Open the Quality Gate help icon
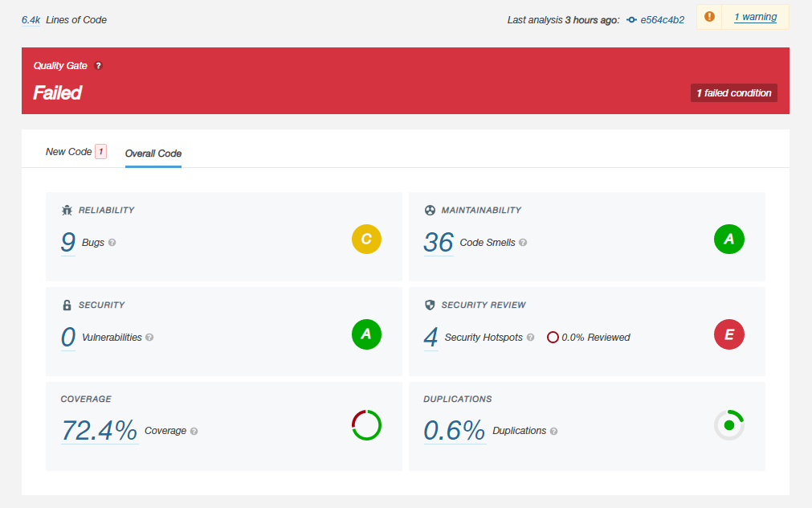Screen dimensions: 812x508 (x=98, y=65)
